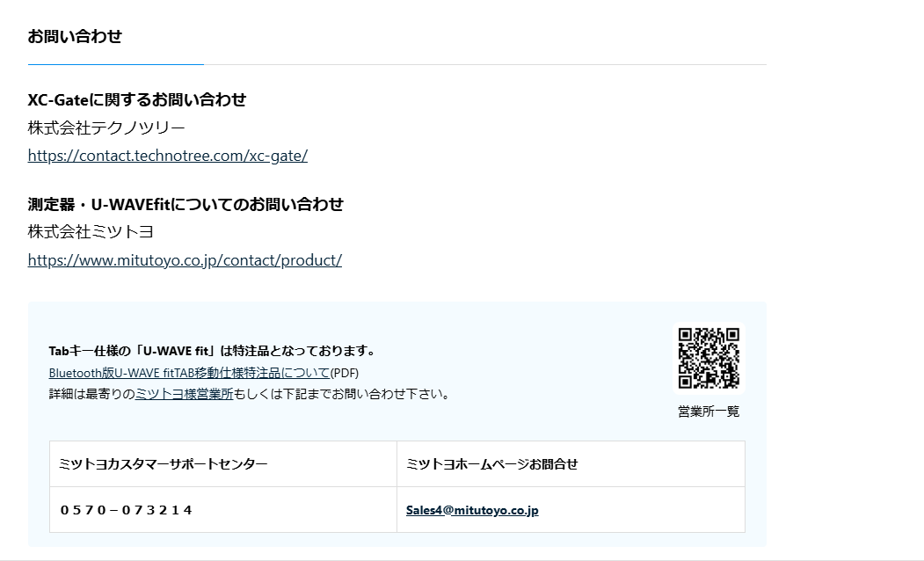Click the 詳細は最寄りの text before the office link
The image size is (924, 561).
point(91,394)
